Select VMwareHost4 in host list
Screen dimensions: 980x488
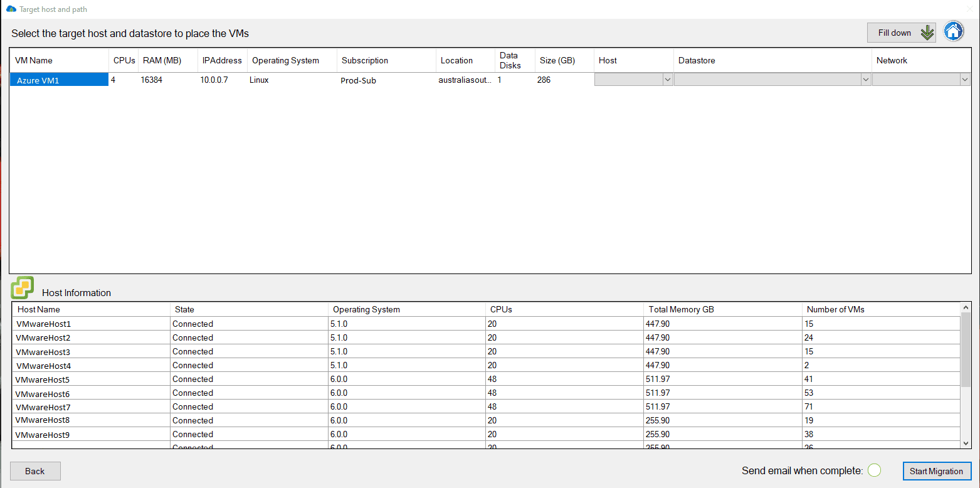(x=44, y=366)
